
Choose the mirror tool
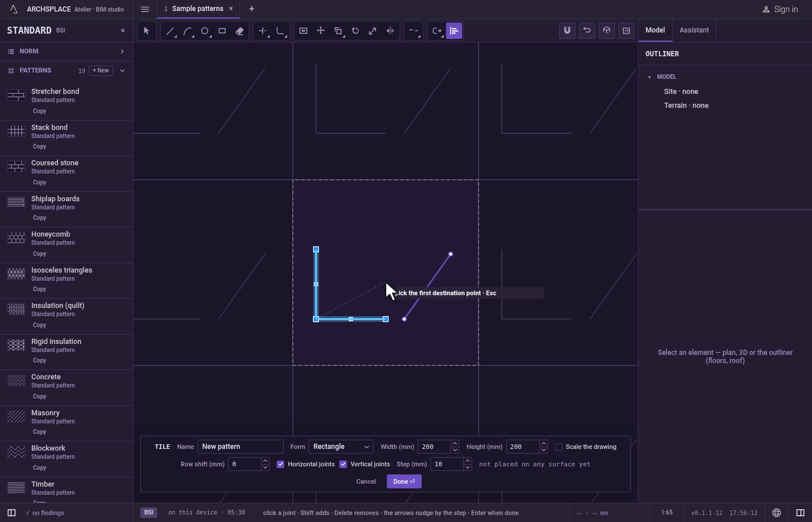[x=390, y=31]
